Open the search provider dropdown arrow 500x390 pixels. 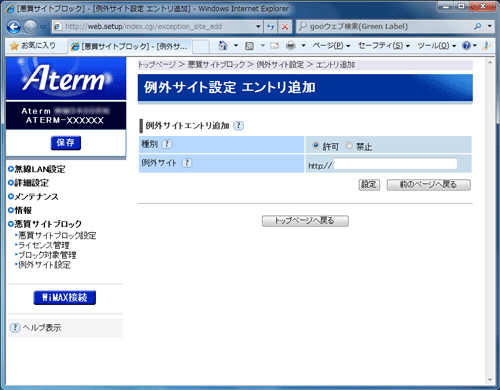489,26
